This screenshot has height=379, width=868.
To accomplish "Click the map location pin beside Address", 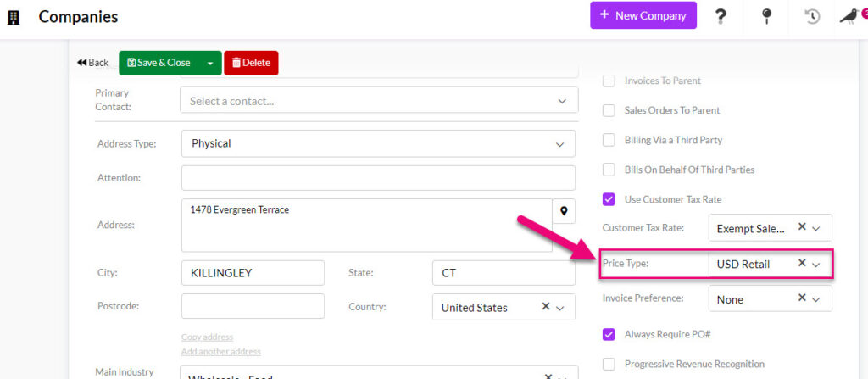I will pyautogui.click(x=564, y=210).
